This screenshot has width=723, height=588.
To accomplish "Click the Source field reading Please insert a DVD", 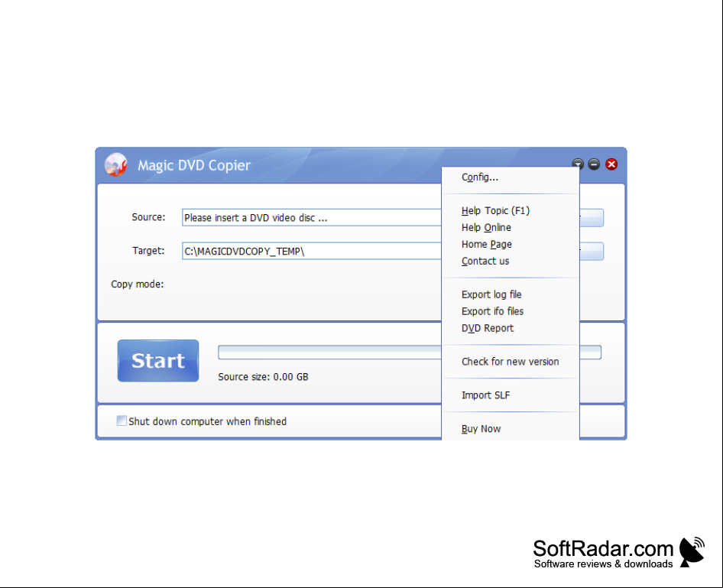I will [x=312, y=218].
